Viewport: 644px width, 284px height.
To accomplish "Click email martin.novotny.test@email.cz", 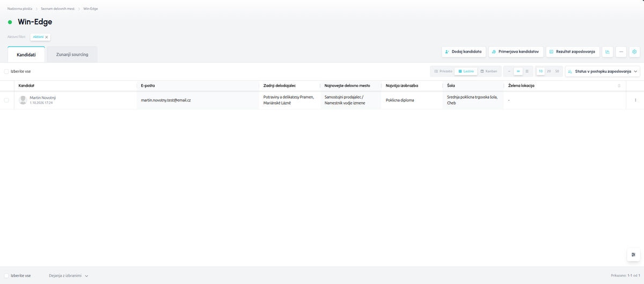I will (166, 100).
